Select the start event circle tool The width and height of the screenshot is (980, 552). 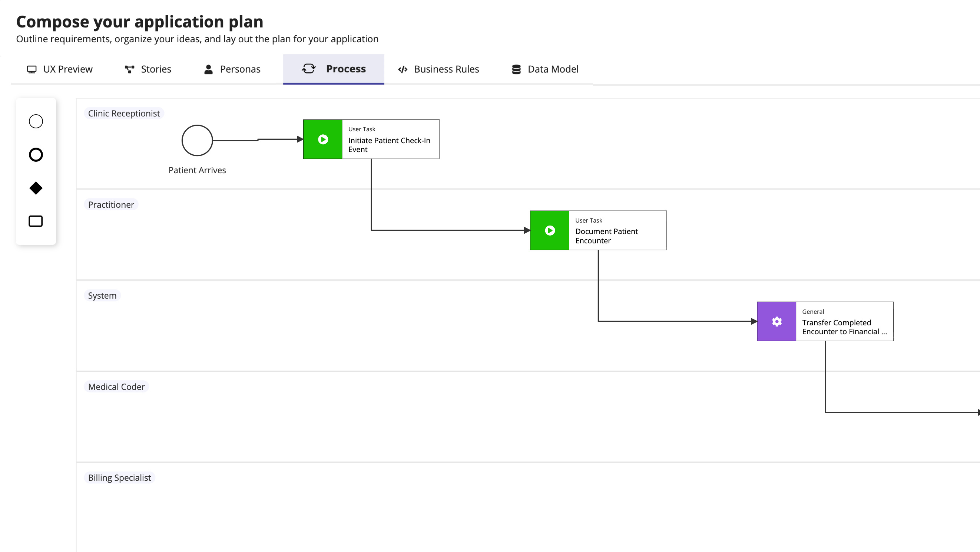pos(36,121)
